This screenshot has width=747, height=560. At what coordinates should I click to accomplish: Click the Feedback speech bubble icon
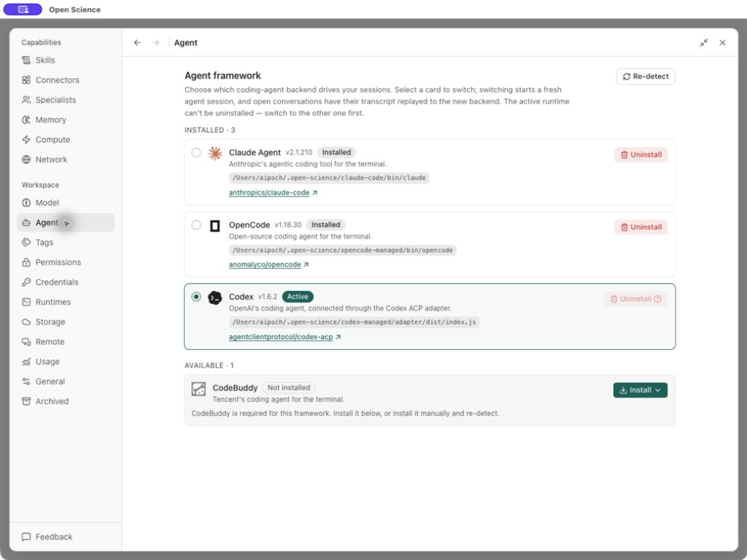point(26,537)
